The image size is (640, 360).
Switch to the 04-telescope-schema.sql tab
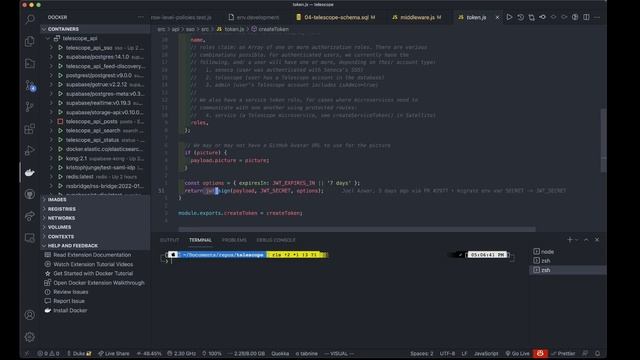[x=336, y=18]
